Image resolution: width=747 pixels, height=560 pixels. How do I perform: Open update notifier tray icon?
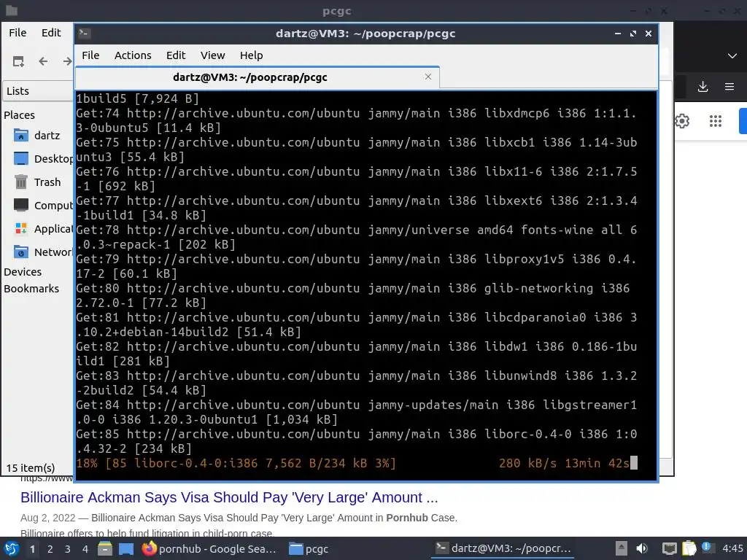click(708, 548)
